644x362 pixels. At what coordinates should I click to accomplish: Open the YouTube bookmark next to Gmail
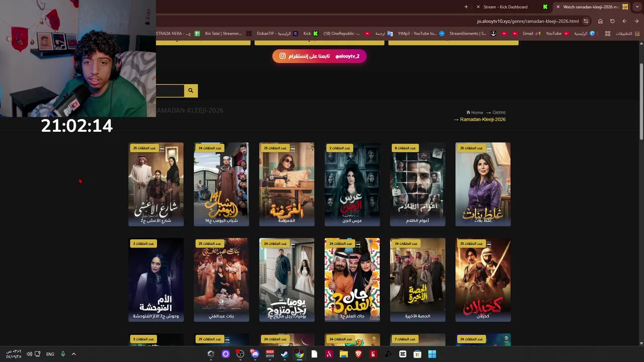pos(557,34)
